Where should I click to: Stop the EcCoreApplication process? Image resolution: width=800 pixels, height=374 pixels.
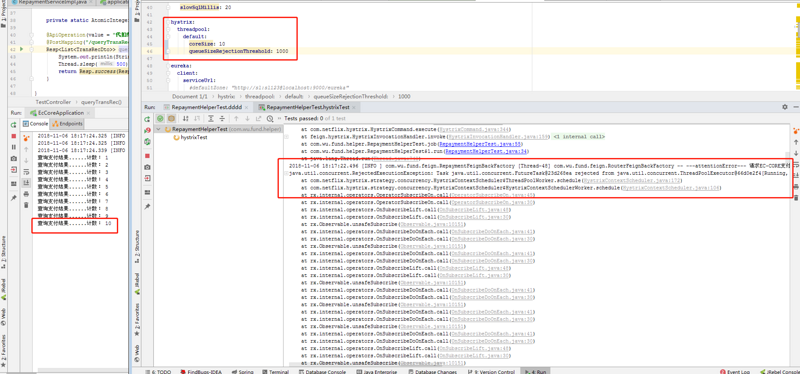click(14, 136)
